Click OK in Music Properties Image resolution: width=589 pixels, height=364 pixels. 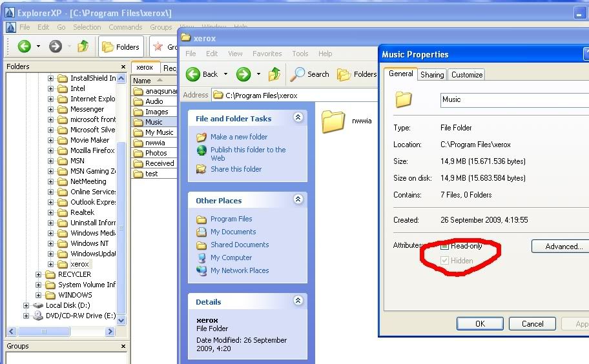(480, 324)
